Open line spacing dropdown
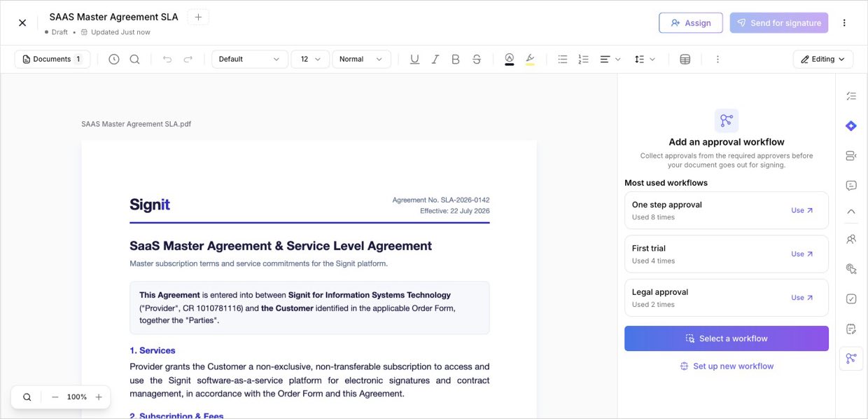868x419 pixels. click(645, 60)
